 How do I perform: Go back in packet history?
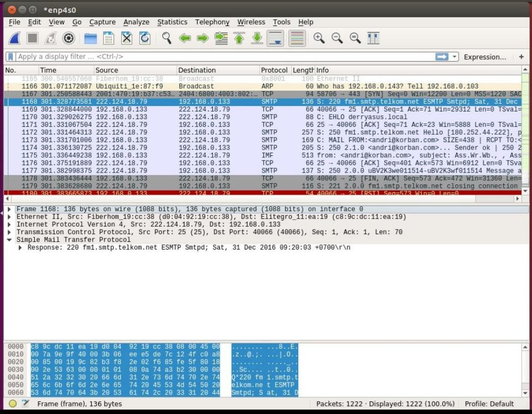coord(185,38)
